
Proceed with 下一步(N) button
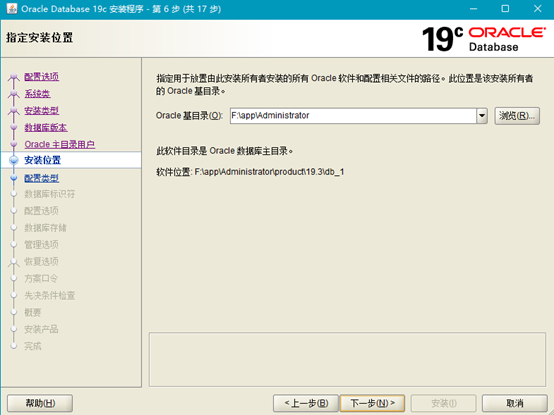pyautogui.click(x=372, y=403)
